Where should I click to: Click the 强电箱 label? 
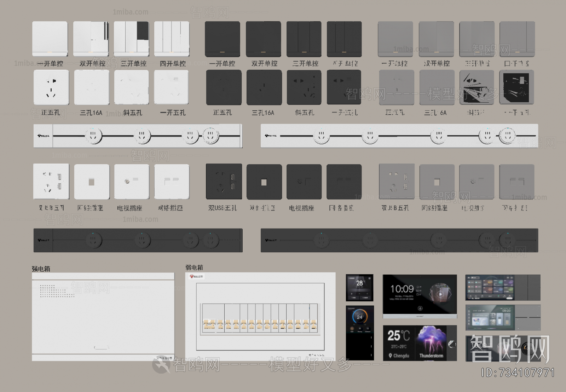coord(41,269)
